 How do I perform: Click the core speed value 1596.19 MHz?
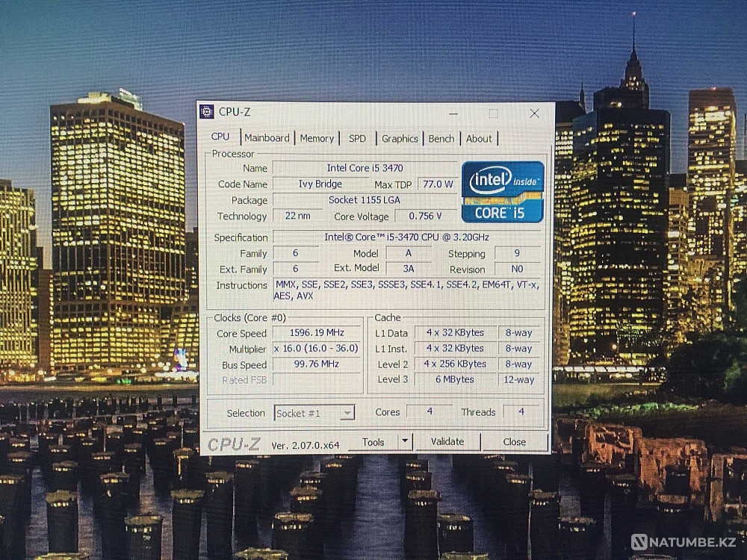[x=317, y=333]
